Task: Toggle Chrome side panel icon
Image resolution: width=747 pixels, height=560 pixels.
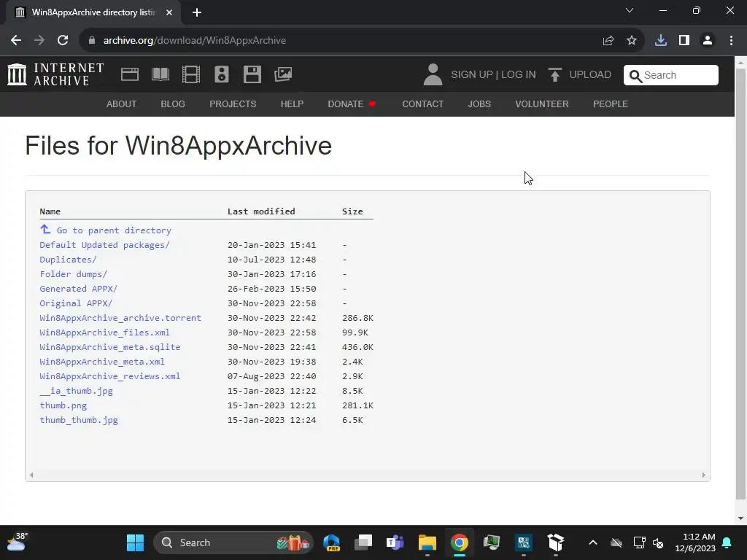Action: [684, 41]
